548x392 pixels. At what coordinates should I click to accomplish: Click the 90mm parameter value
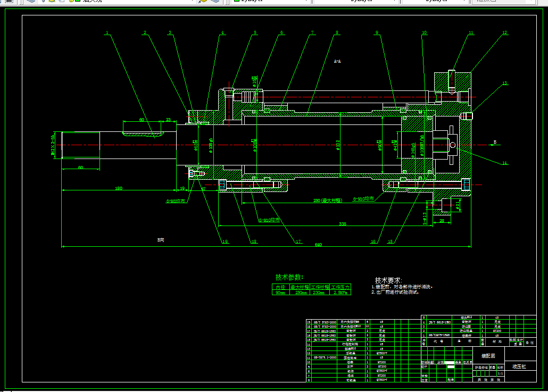(x=280, y=293)
